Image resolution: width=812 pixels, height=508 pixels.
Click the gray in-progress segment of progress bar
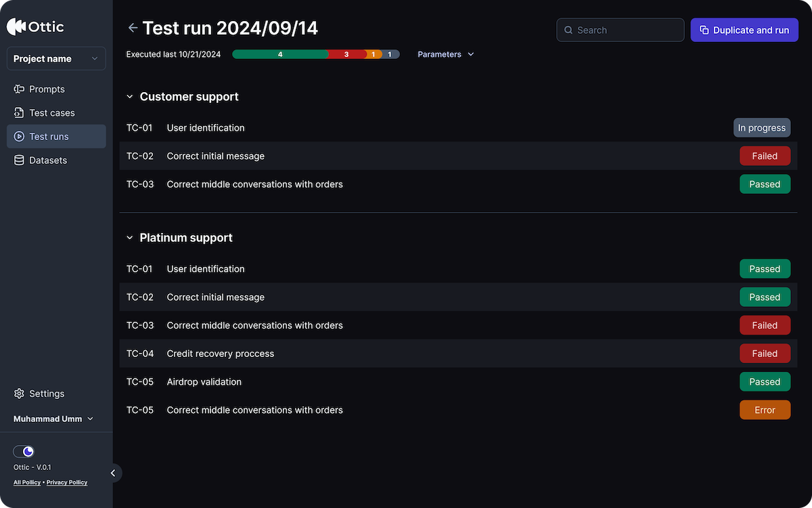[x=390, y=54]
